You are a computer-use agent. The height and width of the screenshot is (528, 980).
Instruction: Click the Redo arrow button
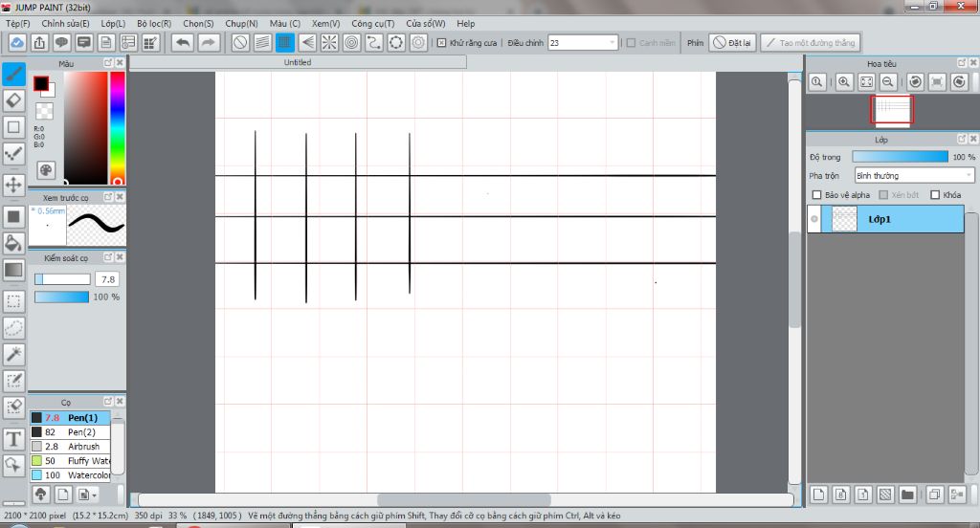pos(209,42)
